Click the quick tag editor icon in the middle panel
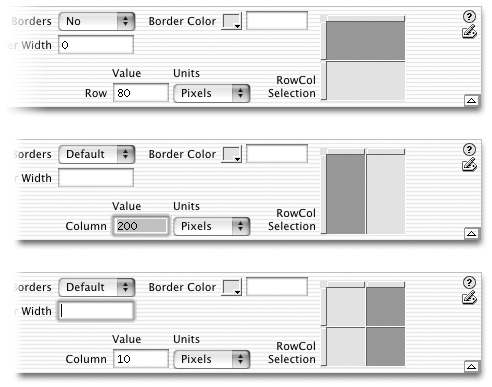The image size is (492, 387). (x=469, y=165)
